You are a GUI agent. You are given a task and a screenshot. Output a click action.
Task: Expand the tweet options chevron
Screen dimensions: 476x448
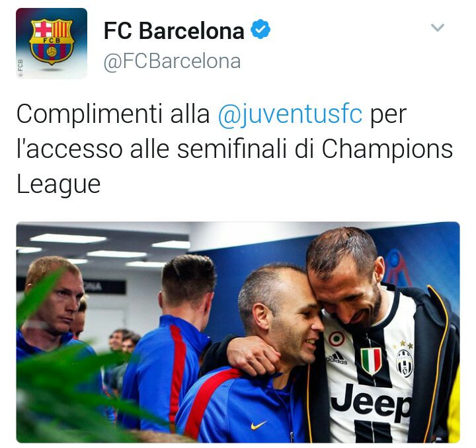[x=438, y=28]
